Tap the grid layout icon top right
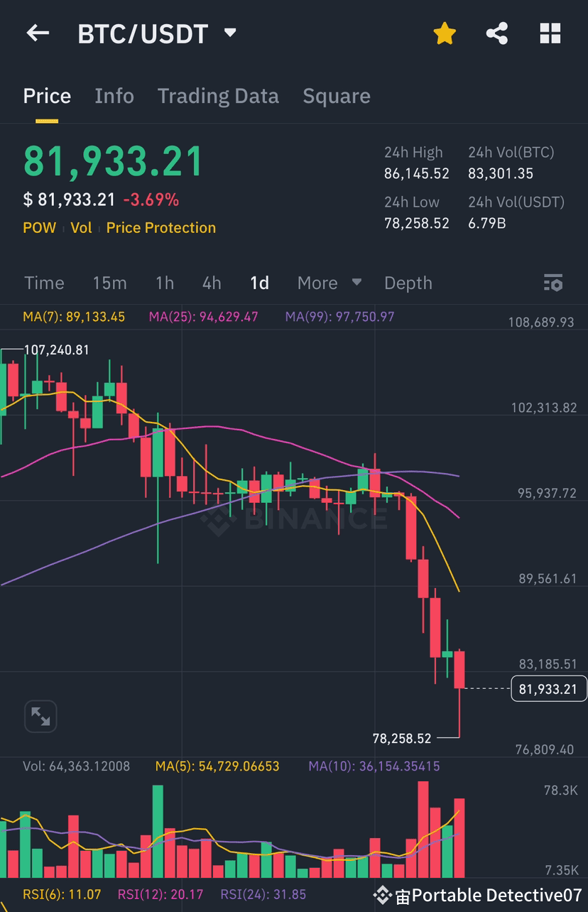 click(550, 33)
